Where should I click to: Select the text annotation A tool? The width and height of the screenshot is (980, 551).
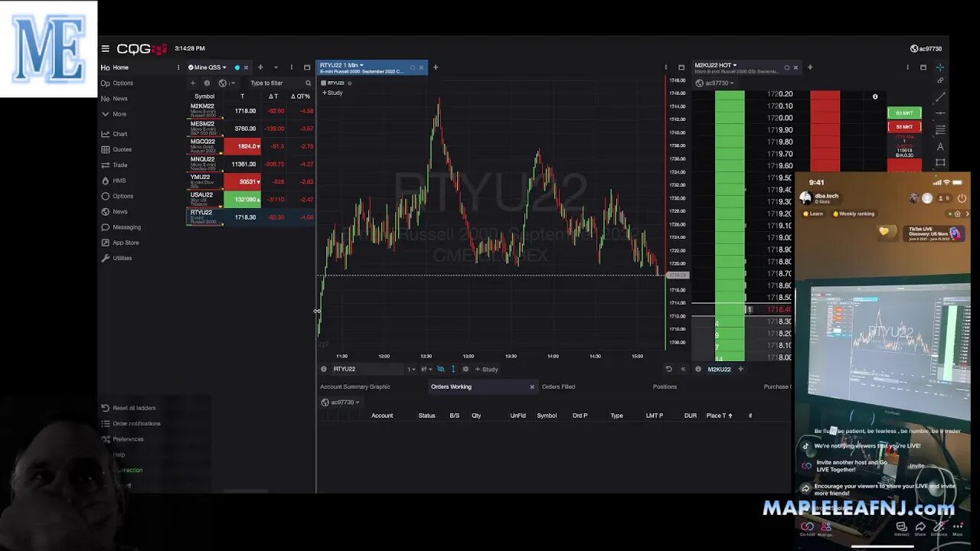(x=940, y=146)
